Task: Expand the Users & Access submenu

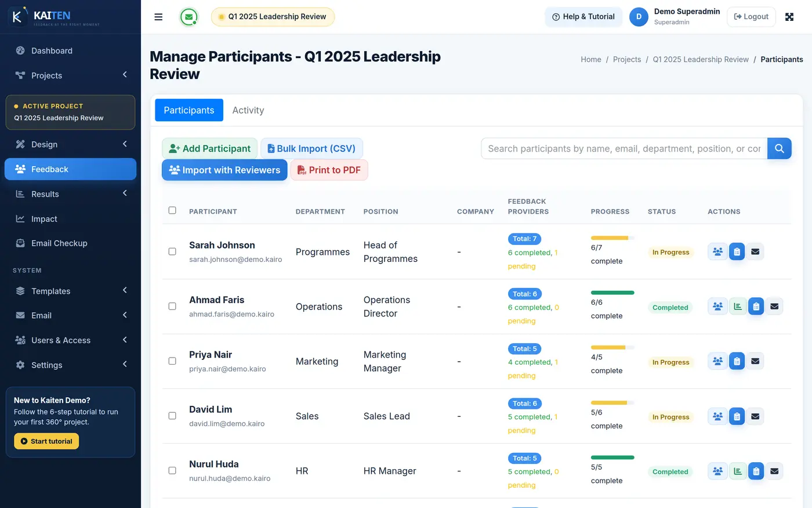Action: tap(70, 340)
